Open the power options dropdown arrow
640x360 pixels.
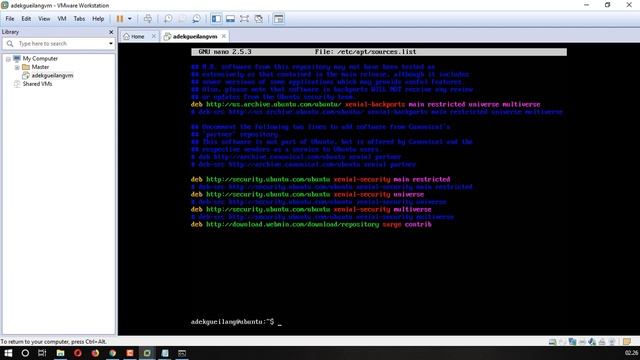point(130,19)
